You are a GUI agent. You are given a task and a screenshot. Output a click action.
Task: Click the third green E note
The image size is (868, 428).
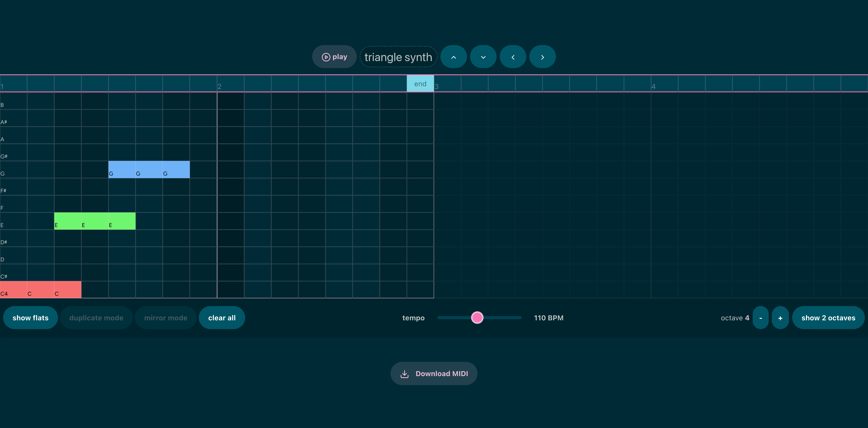click(122, 221)
